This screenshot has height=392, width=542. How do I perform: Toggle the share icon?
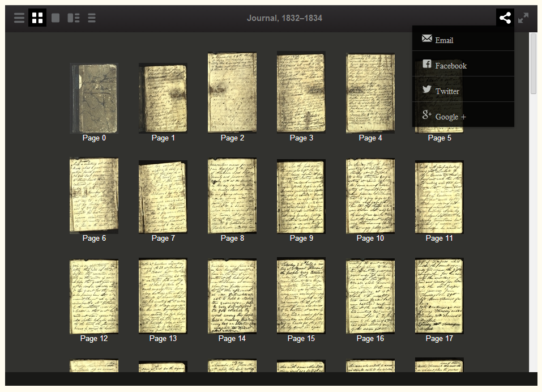point(505,18)
